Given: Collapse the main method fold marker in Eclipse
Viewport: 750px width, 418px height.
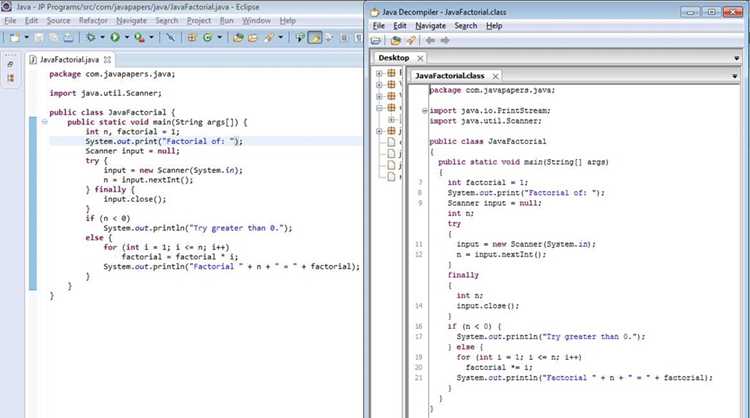Looking at the screenshot, I should [44, 122].
